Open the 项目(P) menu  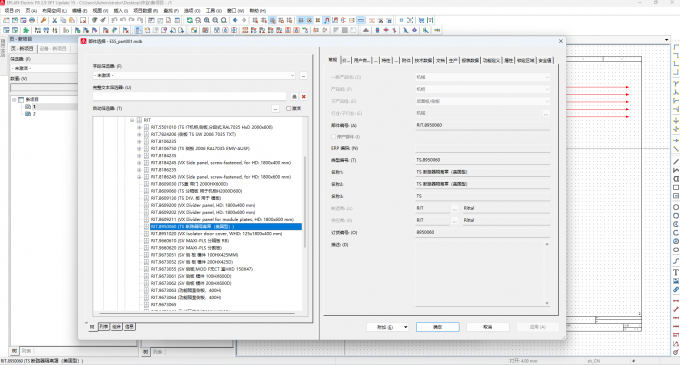point(12,10)
